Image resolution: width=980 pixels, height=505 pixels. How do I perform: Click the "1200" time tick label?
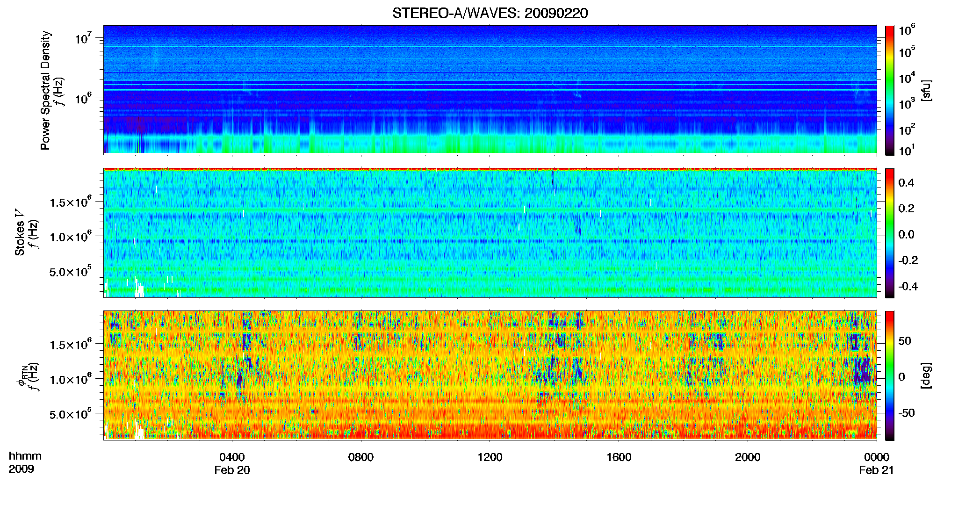[x=490, y=457]
